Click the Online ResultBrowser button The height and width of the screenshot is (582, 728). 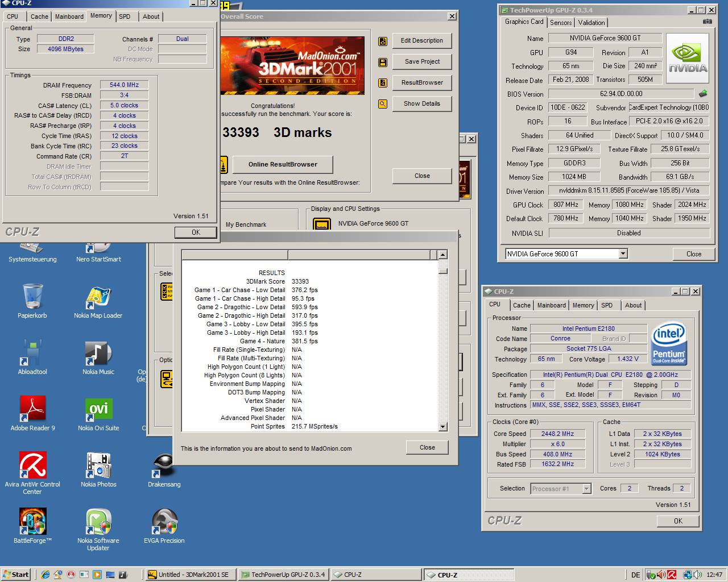(x=283, y=164)
